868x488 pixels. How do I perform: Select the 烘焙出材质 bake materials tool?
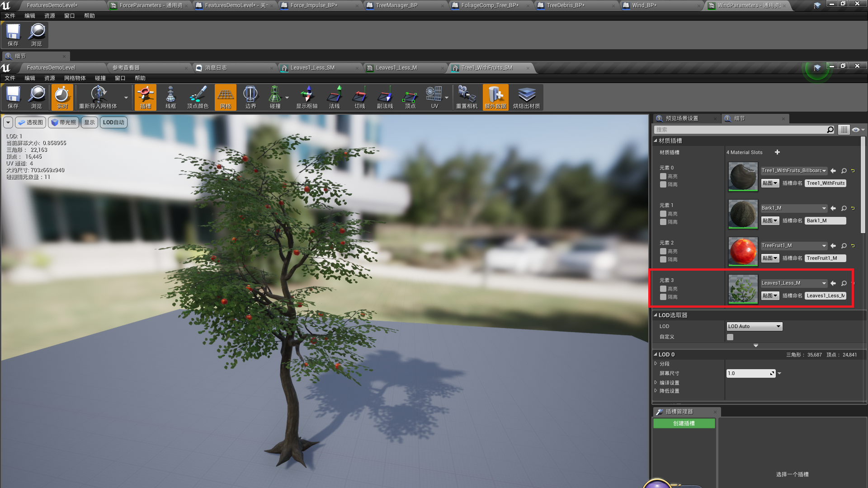[526, 97]
